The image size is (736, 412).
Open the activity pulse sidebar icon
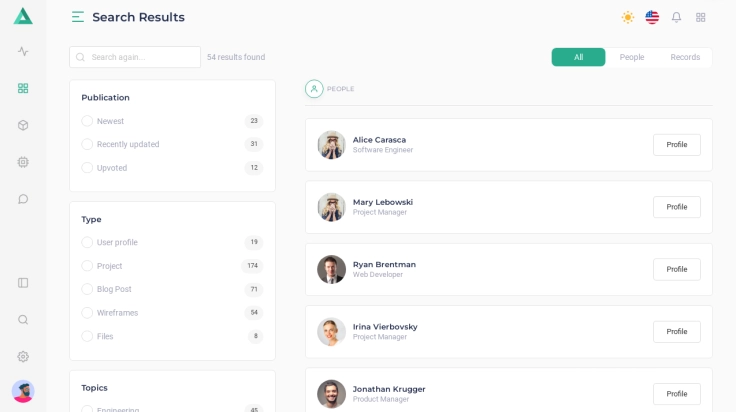[23, 51]
